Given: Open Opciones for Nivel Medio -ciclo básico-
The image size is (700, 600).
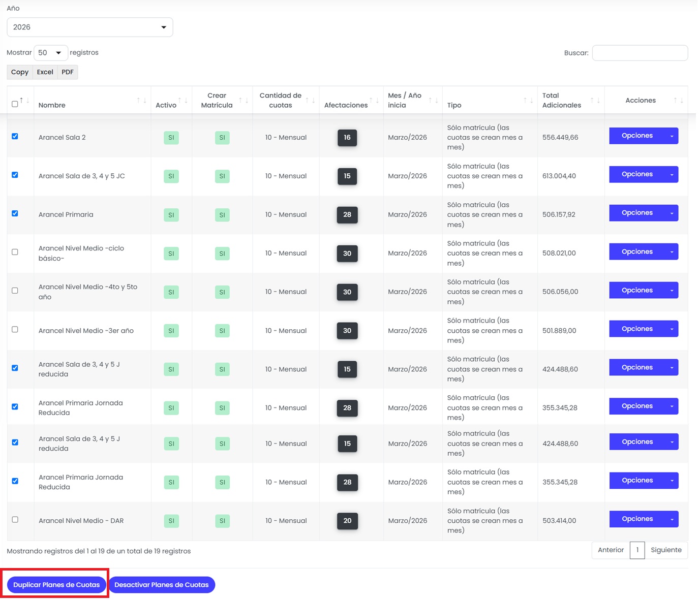Looking at the screenshot, I should coord(644,251).
